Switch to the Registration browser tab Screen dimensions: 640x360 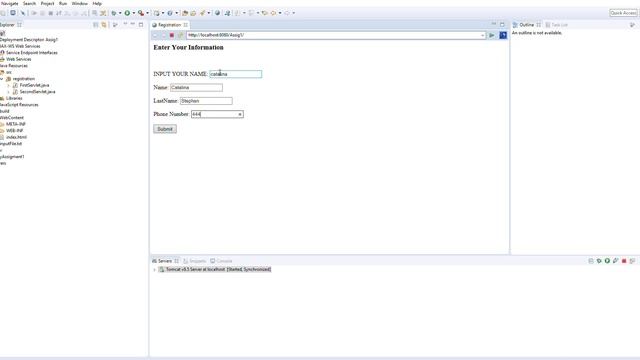click(169, 25)
